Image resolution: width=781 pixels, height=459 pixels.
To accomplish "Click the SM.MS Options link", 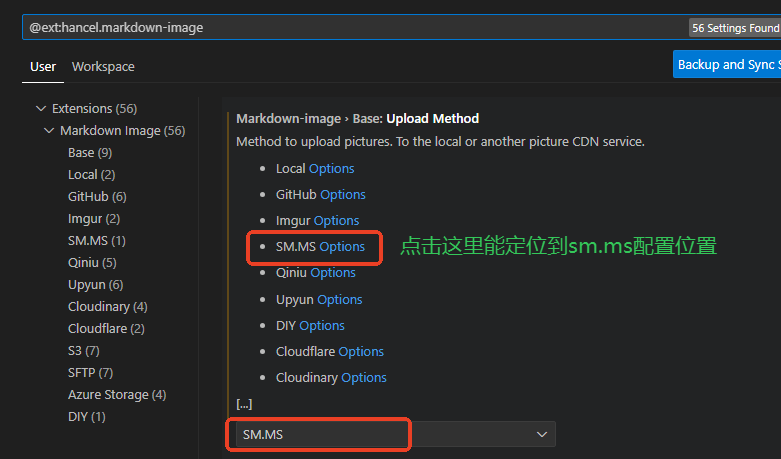I will [342, 246].
